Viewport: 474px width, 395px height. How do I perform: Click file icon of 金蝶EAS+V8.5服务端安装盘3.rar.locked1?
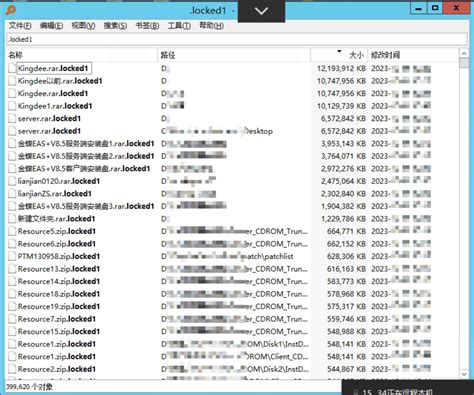click(12, 206)
